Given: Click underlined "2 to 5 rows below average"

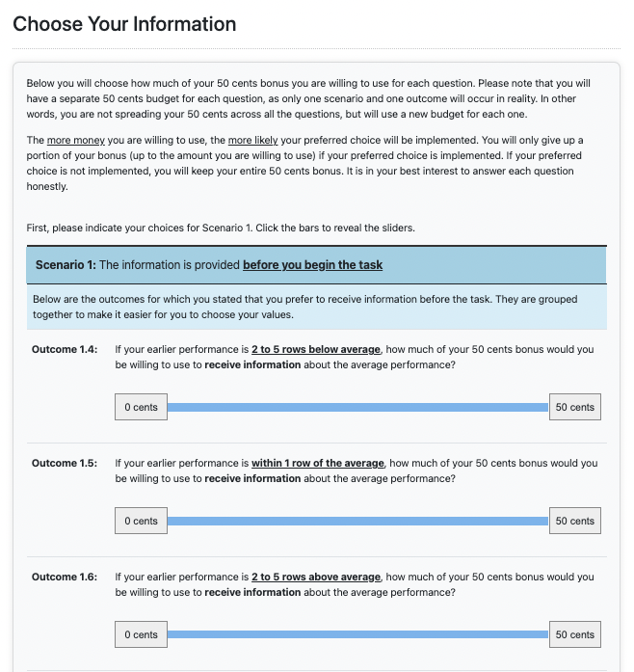Looking at the screenshot, I should pos(316,349).
